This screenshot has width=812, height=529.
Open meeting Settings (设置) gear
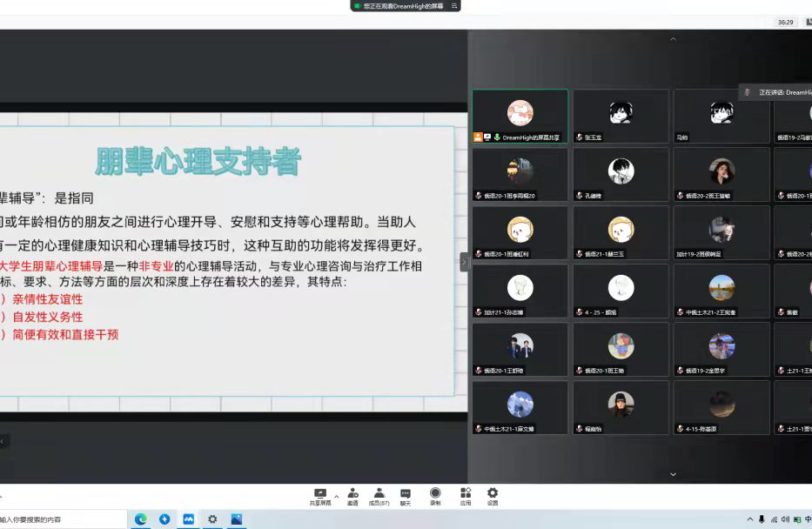pos(493,494)
